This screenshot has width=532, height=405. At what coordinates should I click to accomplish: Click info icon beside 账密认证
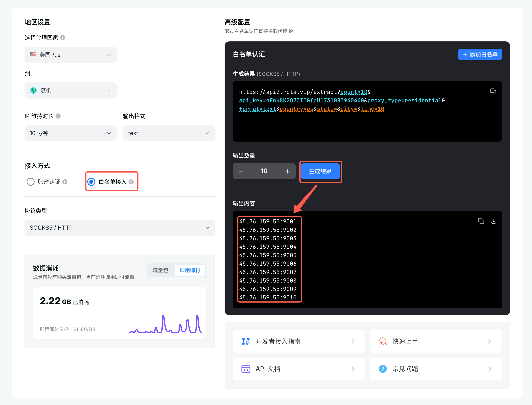tap(65, 182)
